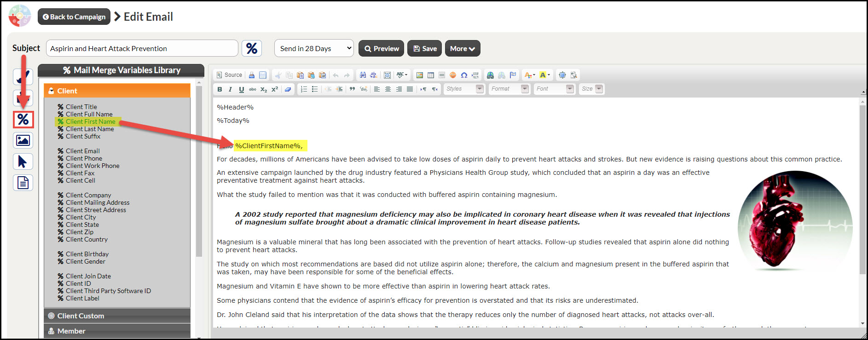Open the background highlight color picker
This screenshot has width=868, height=340.
click(545, 75)
